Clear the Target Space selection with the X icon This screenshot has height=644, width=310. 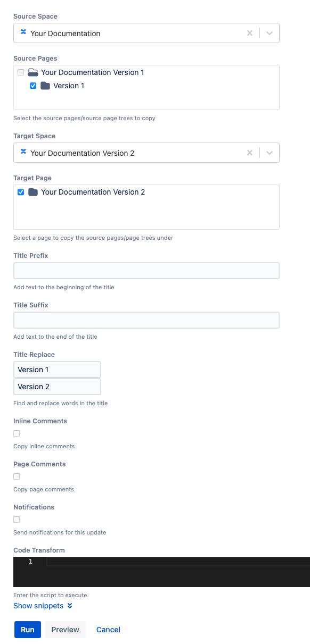point(249,153)
